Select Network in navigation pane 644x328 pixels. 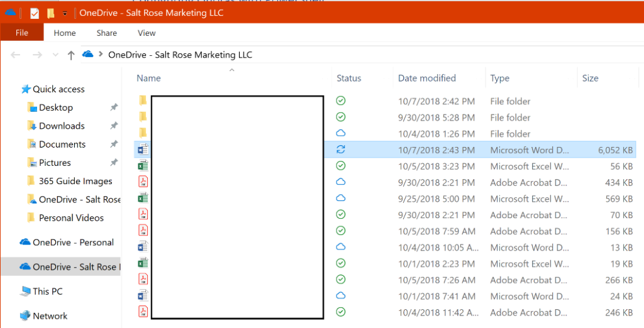[43, 315]
